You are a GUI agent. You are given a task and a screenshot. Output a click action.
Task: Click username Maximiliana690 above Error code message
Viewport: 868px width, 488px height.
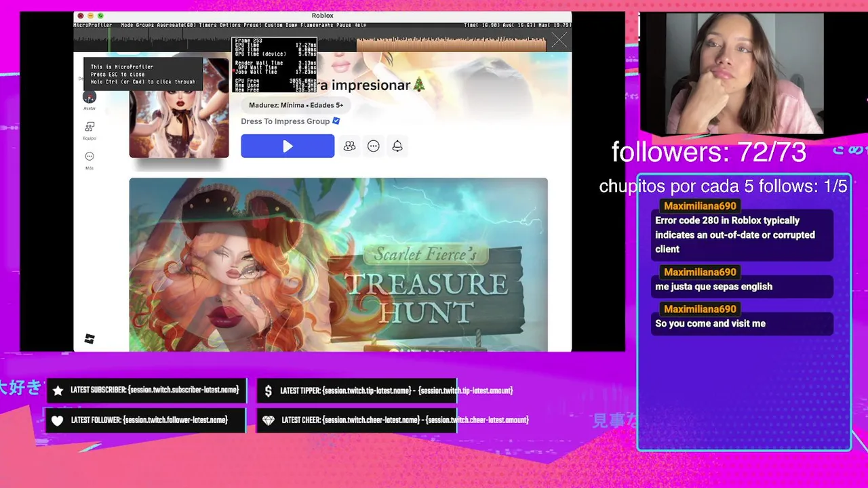click(700, 206)
